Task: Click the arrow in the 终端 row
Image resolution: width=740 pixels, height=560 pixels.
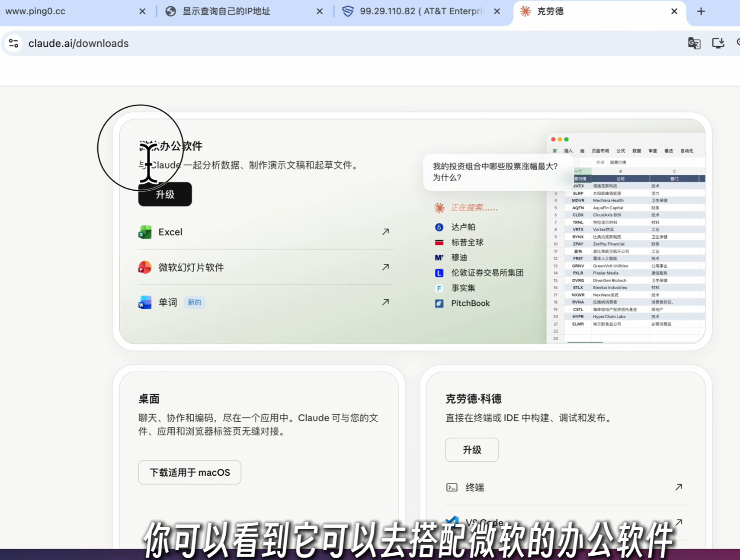Action: pyautogui.click(x=679, y=487)
